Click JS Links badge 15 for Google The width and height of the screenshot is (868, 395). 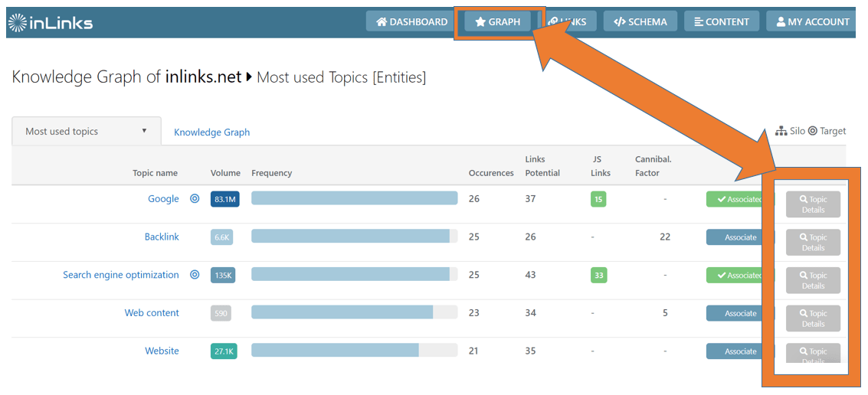click(x=598, y=199)
